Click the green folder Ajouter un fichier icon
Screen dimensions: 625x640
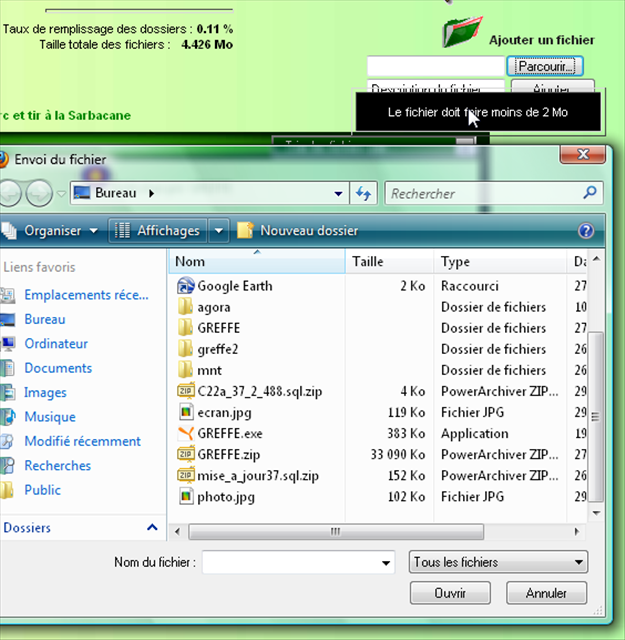461,32
